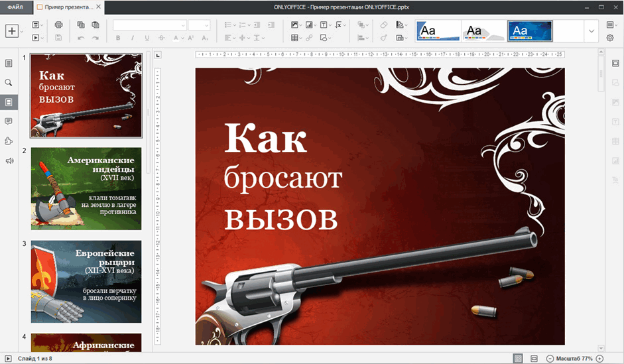Select the Американские индейцы slide thumbnail

click(x=86, y=188)
